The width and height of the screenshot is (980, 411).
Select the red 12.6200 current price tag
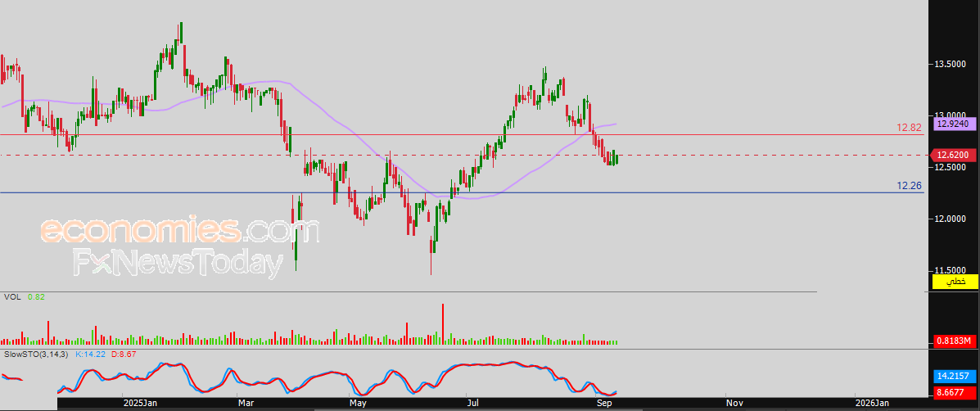[x=954, y=155]
